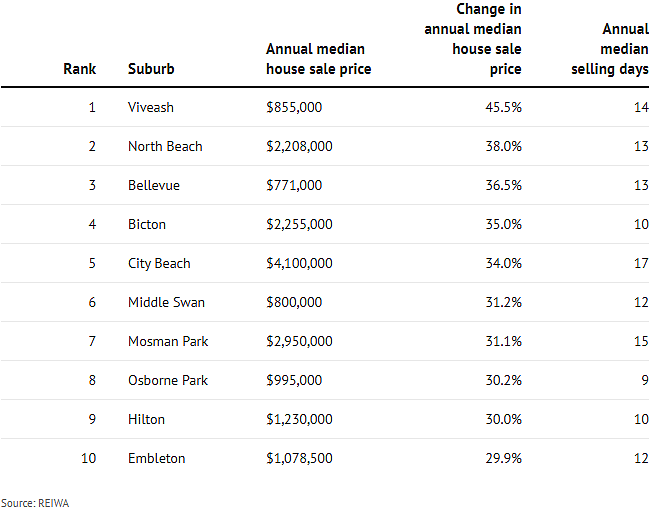The height and width of the screenshot is (514, 669).
Task: Select the Osborne Park suburb name
Action: [x=168, y=380]
